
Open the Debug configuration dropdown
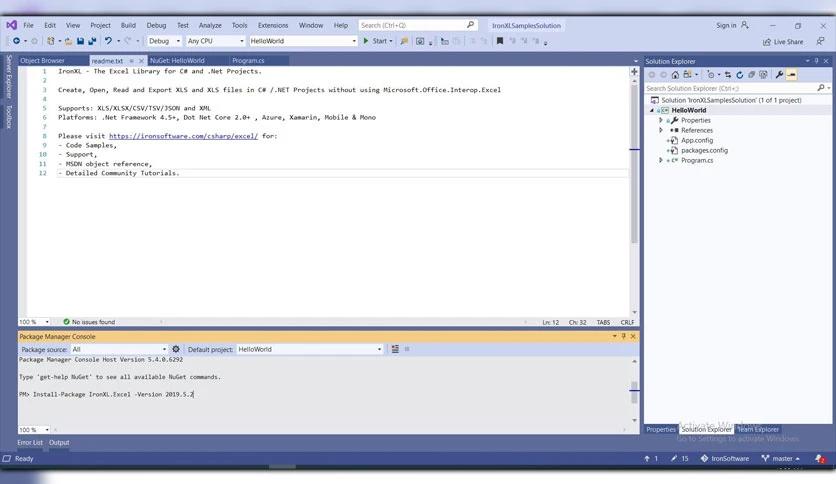click(164, 41)
